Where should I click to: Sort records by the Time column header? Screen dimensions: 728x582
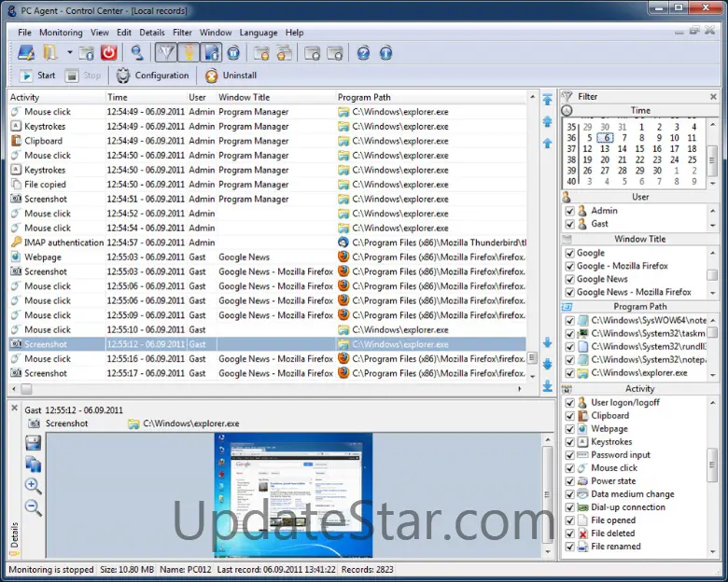pyautogui.click(x=146, y=97)
